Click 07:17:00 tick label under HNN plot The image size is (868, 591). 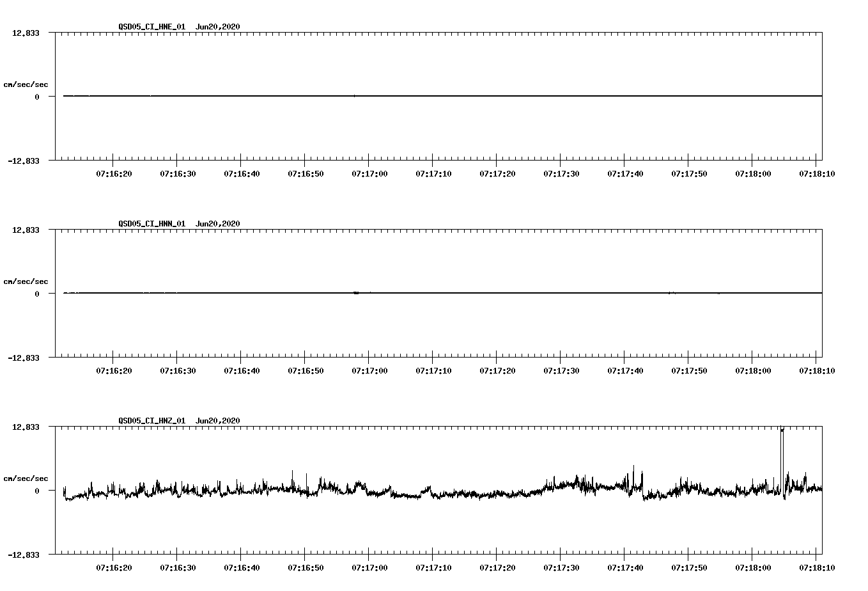370,370
